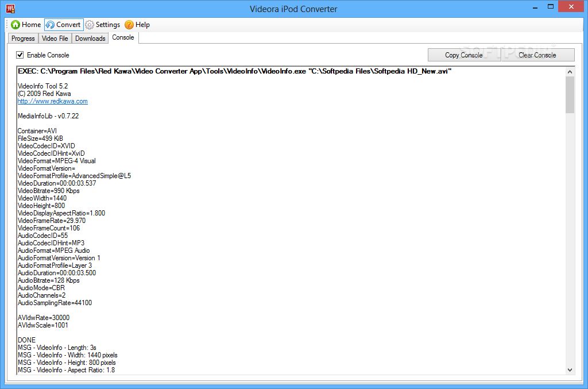Click the 'AudioFormatVersion=Version 1' line
Image resolution: width=588 pixels, height=389 pixels.
point(59,258)
